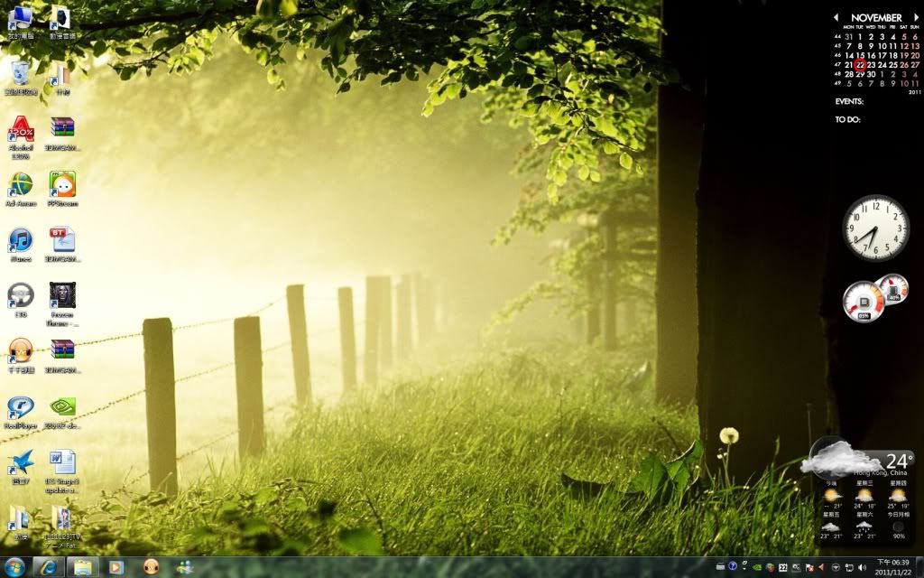Open Windows Media Player from taskbar
924x578 pixels.
116,567
